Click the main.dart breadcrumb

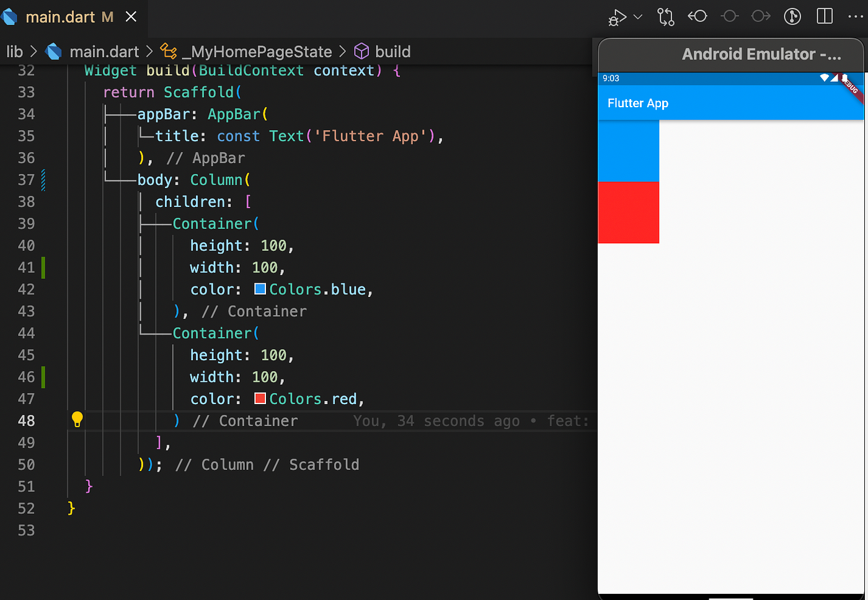pos(104,51)
